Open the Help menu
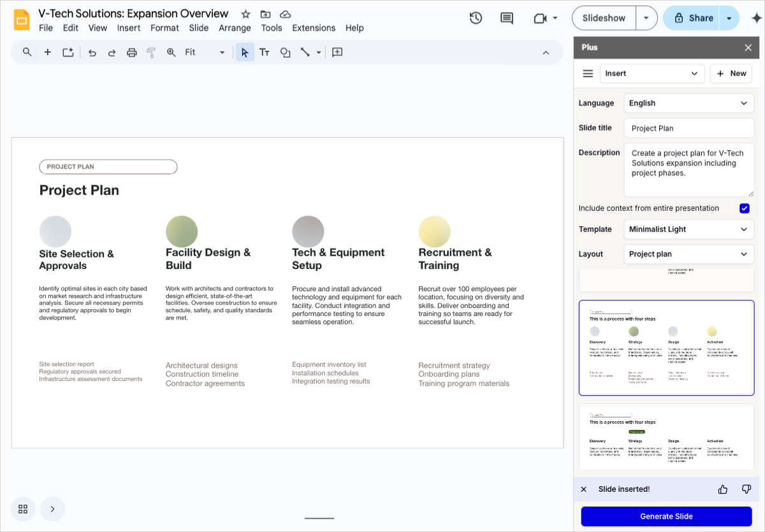This screenshot has height=532, width=765. (354, 28)
